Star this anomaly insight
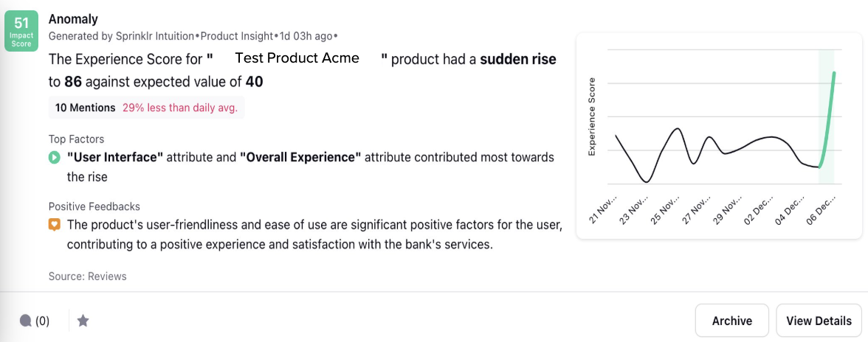Viewport: 868px width, 342px height. [83, 321]
